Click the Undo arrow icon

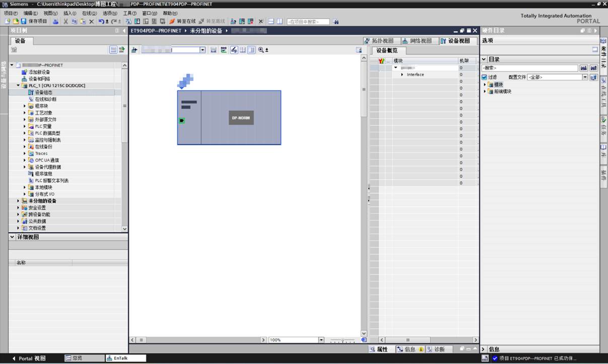click(x=102, y=22)
